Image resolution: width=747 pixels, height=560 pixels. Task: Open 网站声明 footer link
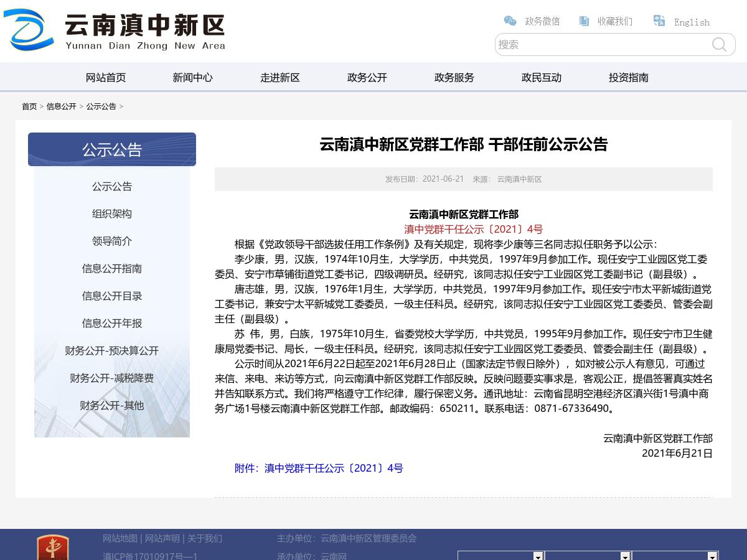(x=162, y=539)
